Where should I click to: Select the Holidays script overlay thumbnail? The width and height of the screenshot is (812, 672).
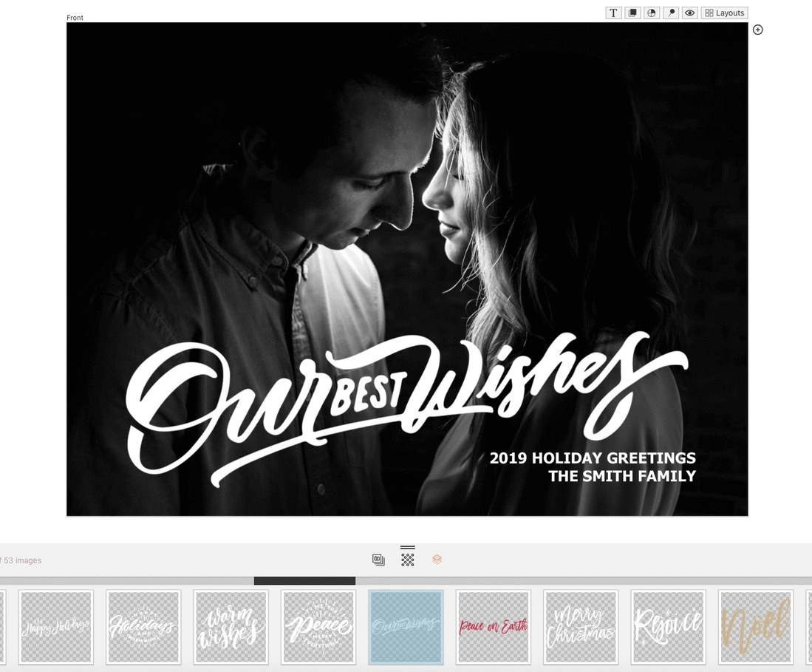tap(143, 627)
